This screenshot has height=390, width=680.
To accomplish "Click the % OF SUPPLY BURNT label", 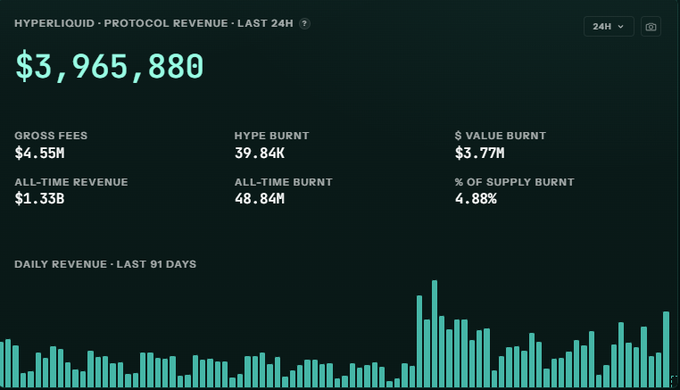I will pyautogui.click(x=515, y=182).
